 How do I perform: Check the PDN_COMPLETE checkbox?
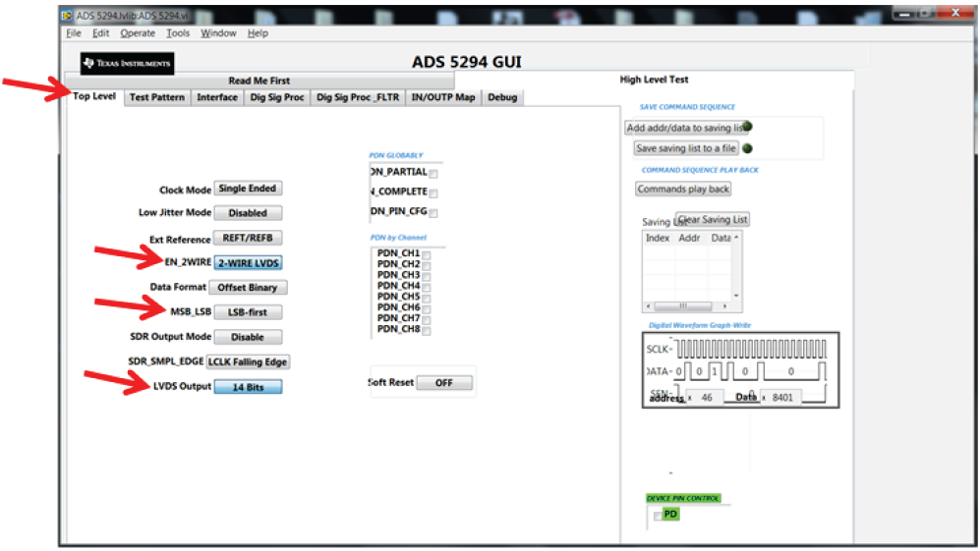pyautogui.click(x=433, y=193)
